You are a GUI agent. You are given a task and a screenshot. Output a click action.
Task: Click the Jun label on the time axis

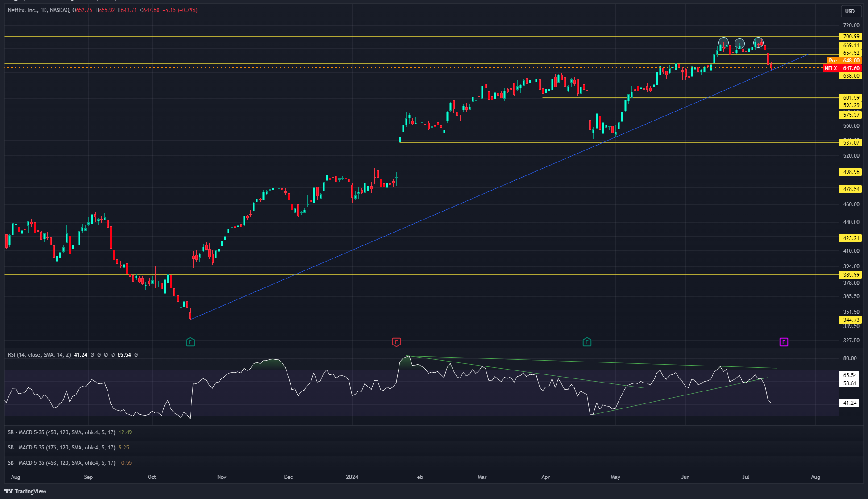pos(685,477)
